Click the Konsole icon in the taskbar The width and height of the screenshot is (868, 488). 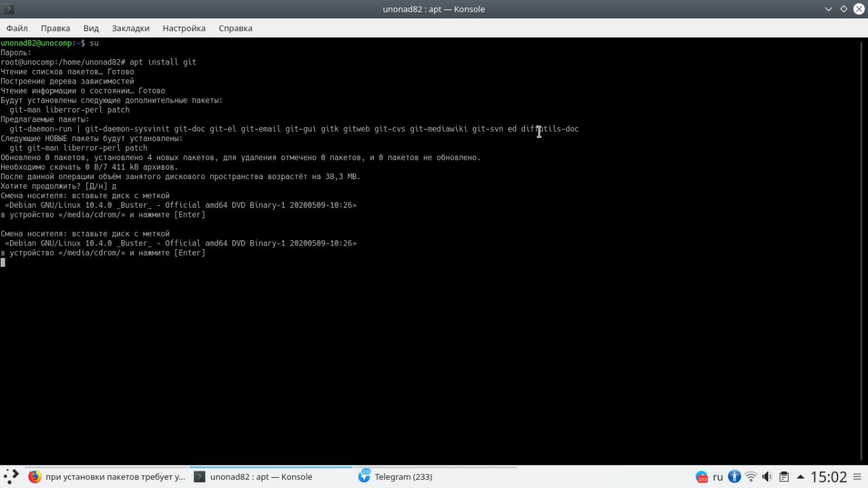pos(199,476)
